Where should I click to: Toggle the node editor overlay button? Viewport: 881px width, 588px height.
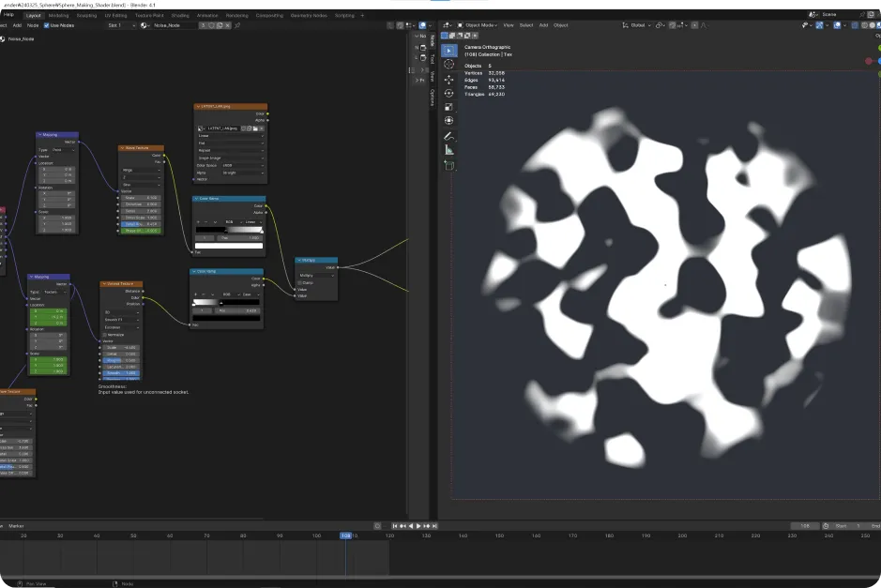[422, 25]
